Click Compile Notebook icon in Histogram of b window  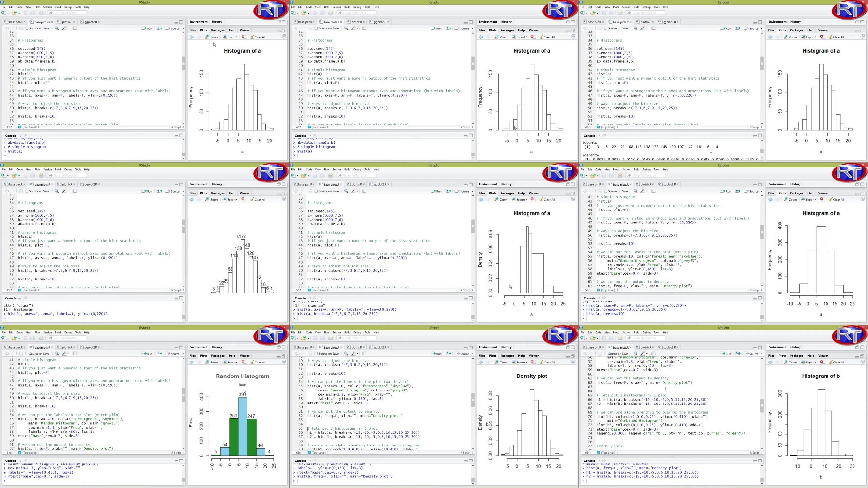(x=653, y=354)
